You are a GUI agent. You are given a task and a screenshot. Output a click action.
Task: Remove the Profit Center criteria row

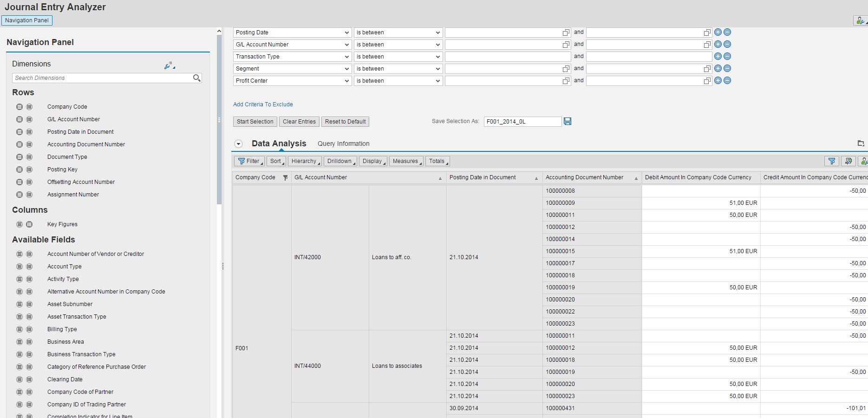pyautogui.click(x=727, y=80)
